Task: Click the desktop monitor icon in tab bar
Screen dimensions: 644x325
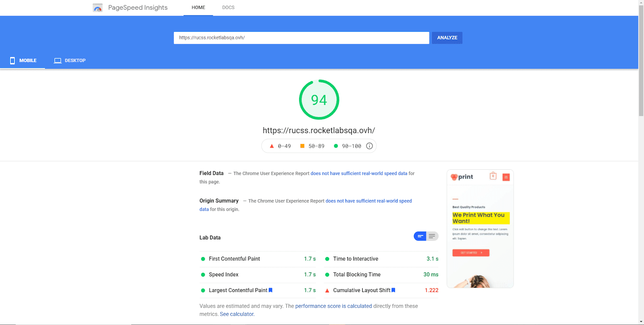Action: (58, 61)
